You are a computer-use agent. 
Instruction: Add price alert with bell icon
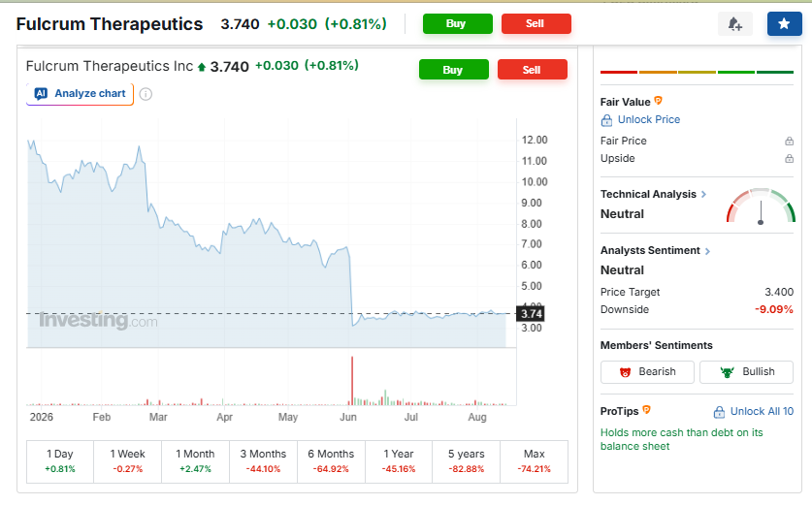(734, 24)
